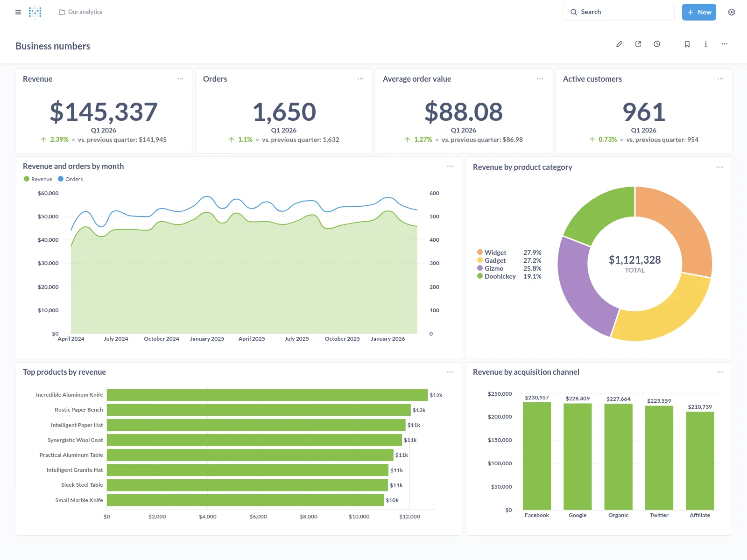The image size is (747, 560).
Task: Open Revenue card ellipsis menu
Action: (180, 79)
